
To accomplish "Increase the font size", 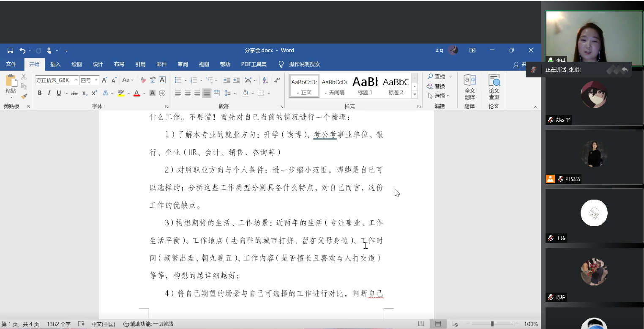I will pos(104,80).
